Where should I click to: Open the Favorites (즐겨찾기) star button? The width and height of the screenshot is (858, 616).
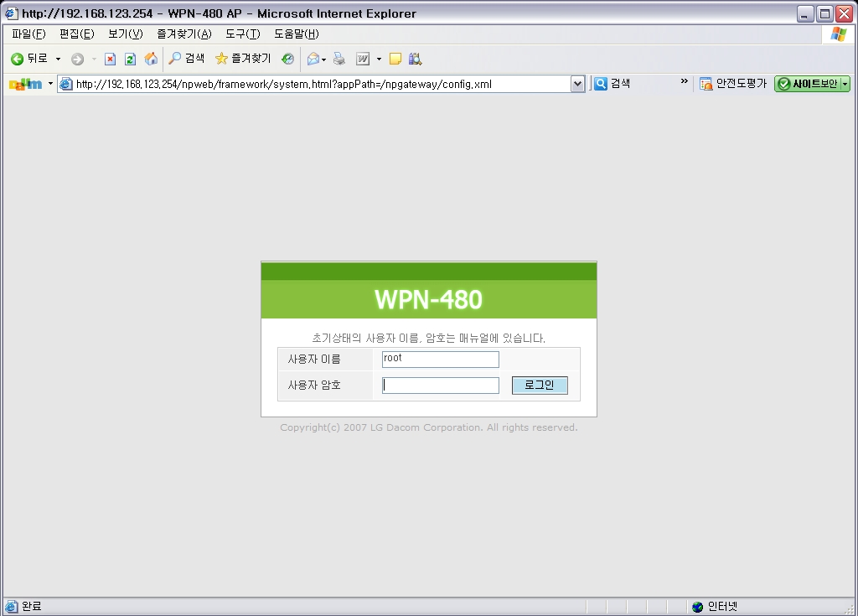pos(242,59)
